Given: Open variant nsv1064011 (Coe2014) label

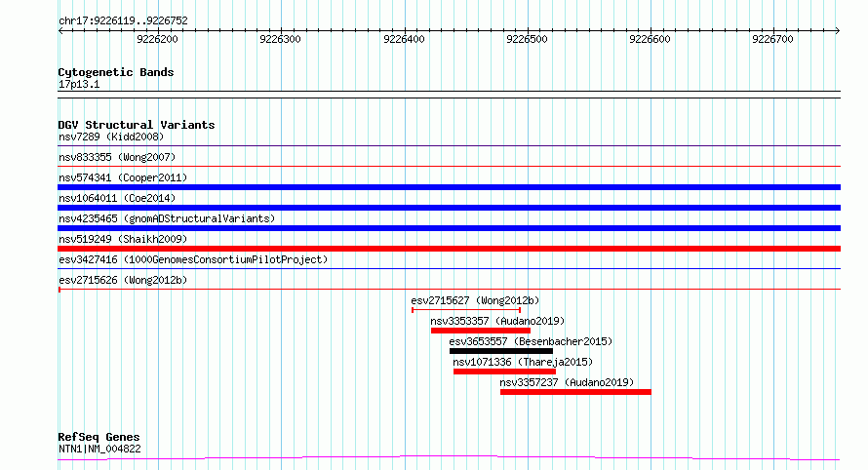Looking at the screenshot, I should (117, 198).
